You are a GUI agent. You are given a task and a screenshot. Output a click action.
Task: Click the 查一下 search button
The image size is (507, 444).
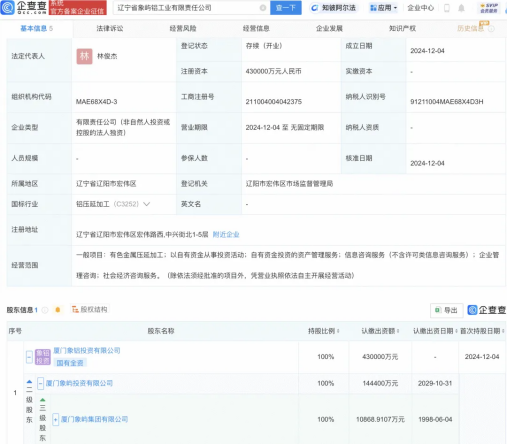coord(286,8)
